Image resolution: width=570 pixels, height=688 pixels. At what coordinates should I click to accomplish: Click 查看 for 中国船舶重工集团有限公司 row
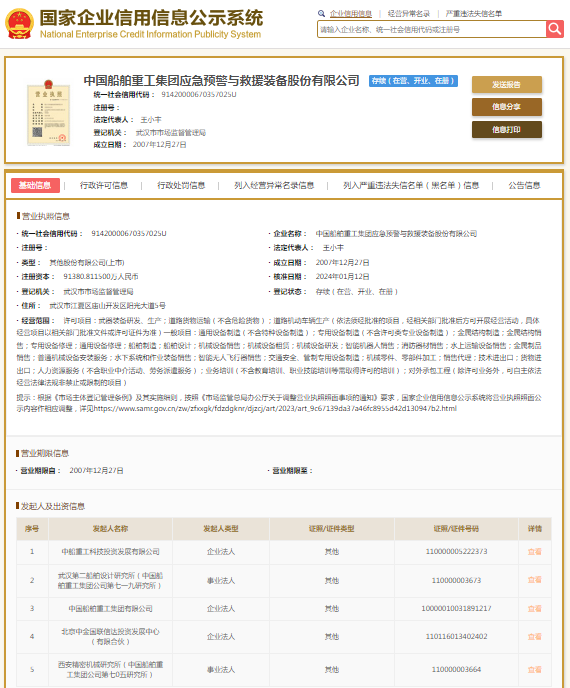(x=534, y=609)
